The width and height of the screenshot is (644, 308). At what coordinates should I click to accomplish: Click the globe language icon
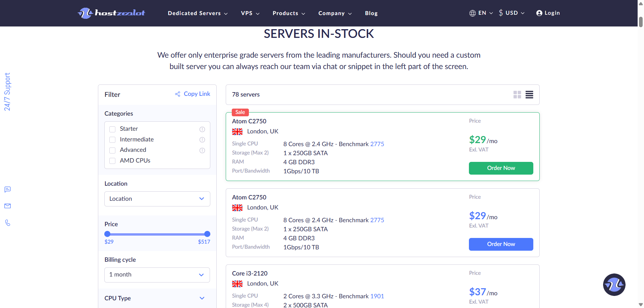[472, 13]
